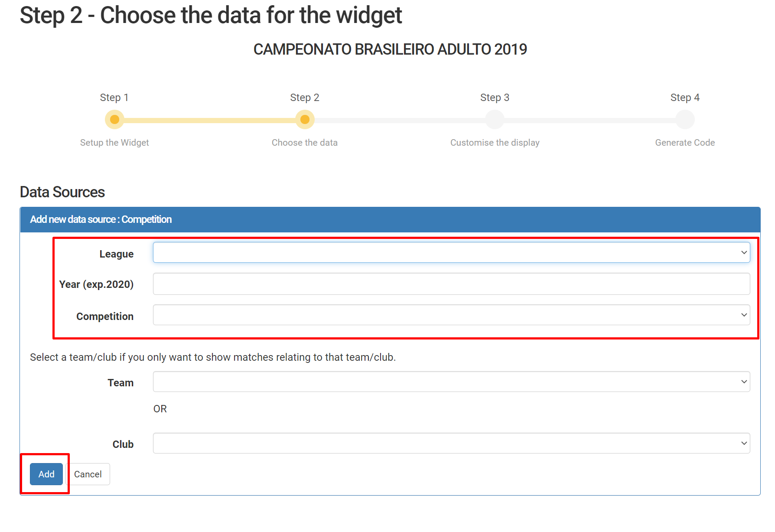Screen dimensions: 775x532
Task: Open the League dropdown
Action: point(451,252)
